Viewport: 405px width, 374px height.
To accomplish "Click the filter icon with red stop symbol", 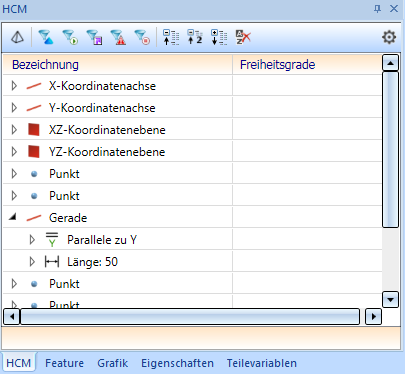I will 142,37.
